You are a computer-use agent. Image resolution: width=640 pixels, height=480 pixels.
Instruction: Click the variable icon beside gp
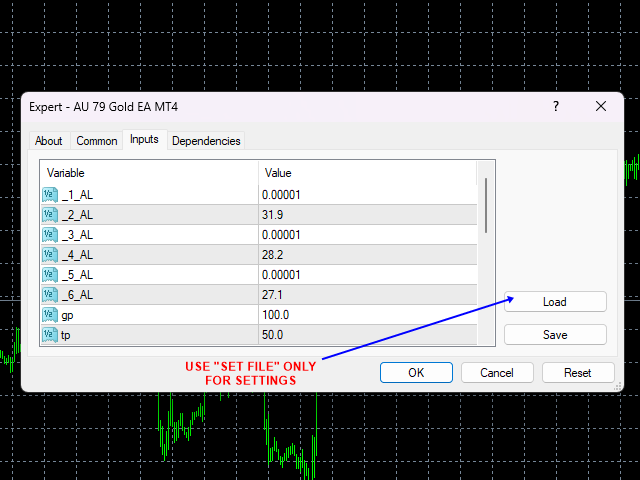tap(50, 315)
